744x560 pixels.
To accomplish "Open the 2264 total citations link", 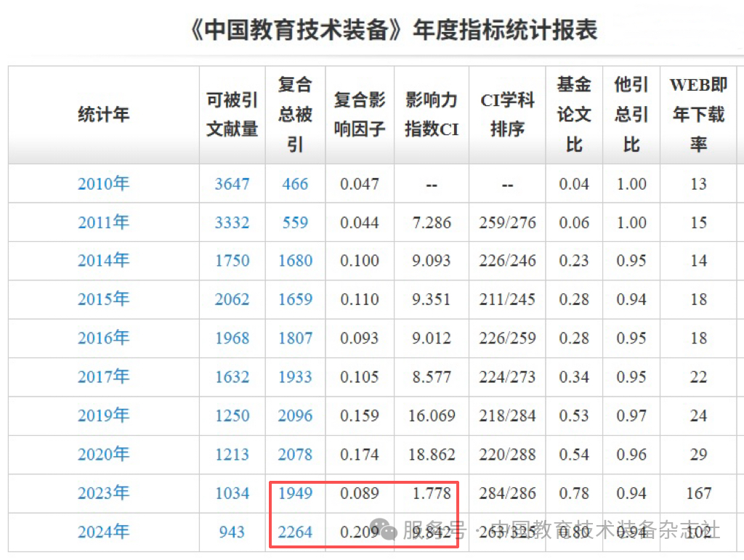I will (295, 532).
